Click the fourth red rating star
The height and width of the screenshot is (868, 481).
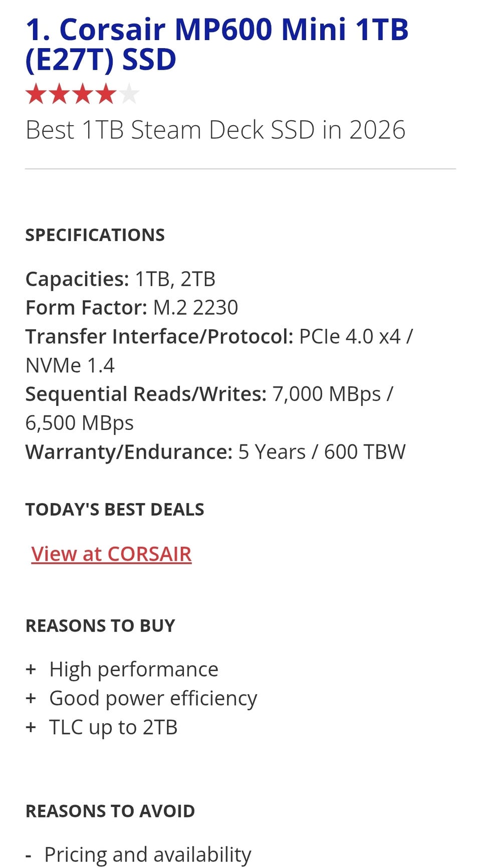[106, 94]
